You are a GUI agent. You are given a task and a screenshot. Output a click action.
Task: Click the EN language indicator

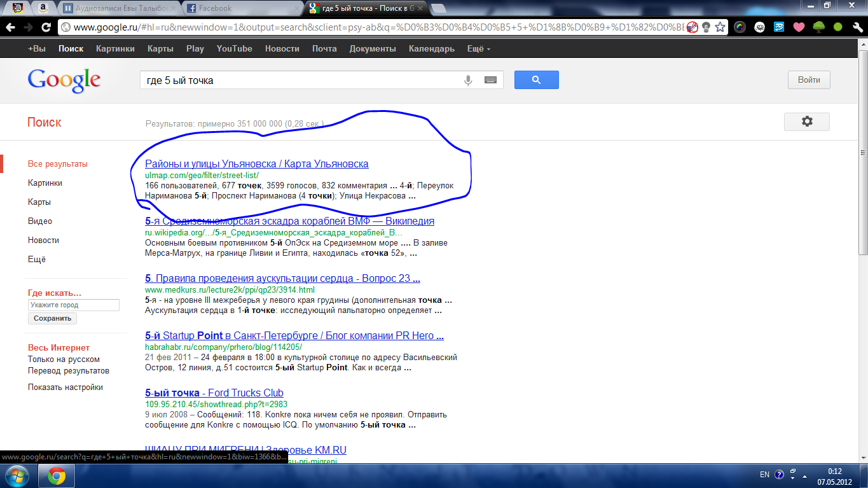pos(764,475)
